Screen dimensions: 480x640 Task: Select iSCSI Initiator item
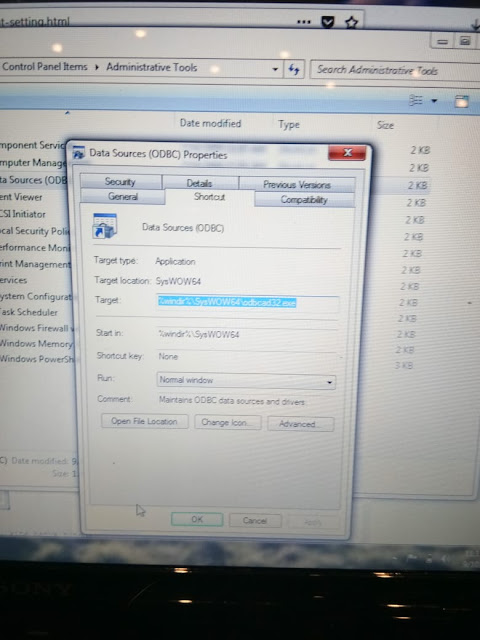[x=23, y=214]
